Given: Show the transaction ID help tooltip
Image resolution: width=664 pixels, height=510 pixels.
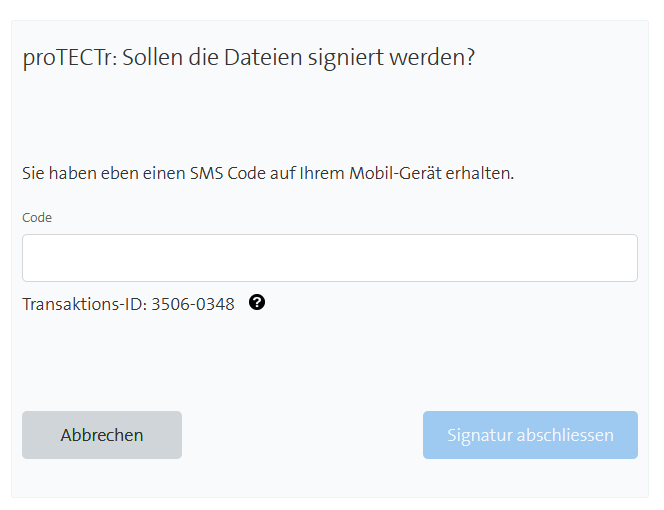Looking at the screenshot, I should coord(257,303).
